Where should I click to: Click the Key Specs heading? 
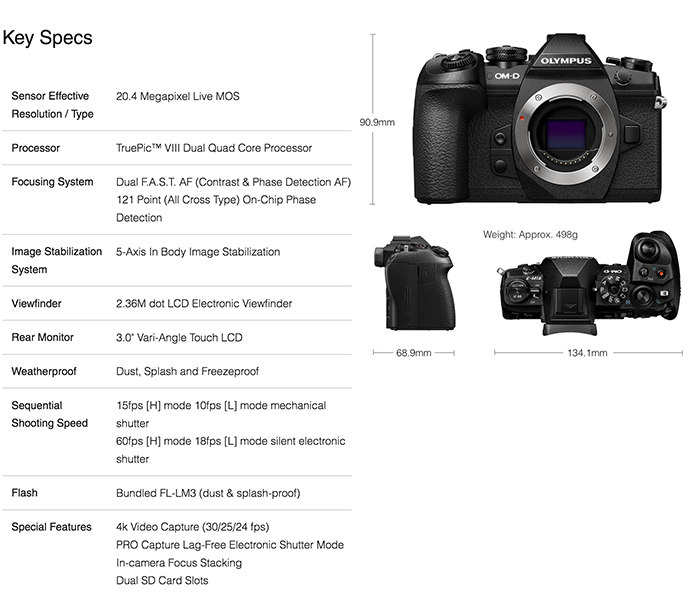pyautogui.click(x=47, y=38)
